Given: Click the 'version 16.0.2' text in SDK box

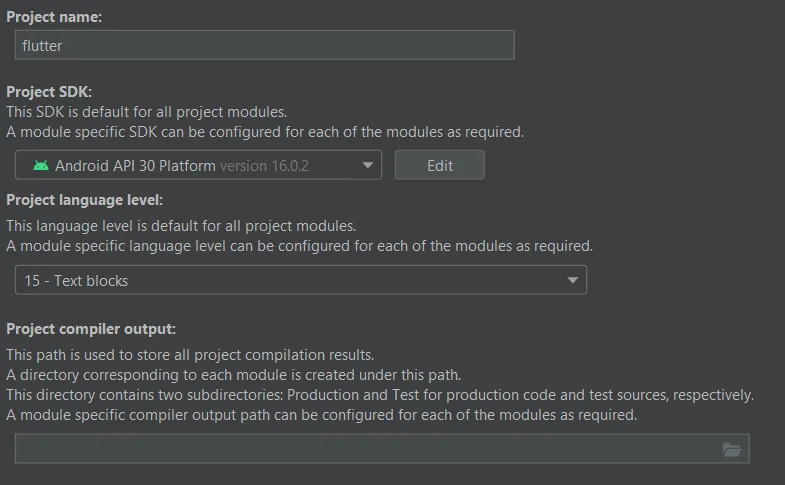Looking at the screenshot, I should (x=264, y=166).
